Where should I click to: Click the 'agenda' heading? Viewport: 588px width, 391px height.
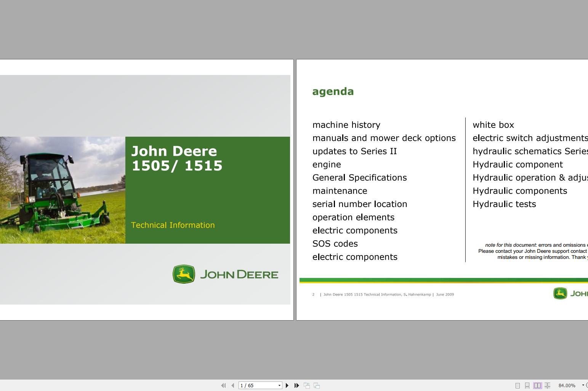(333, 92)
